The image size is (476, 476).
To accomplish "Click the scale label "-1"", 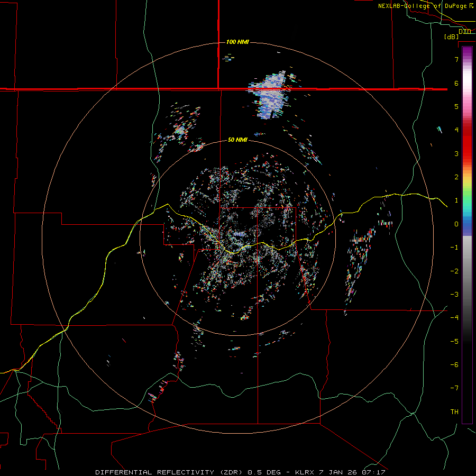I will [x=454, y=248].
